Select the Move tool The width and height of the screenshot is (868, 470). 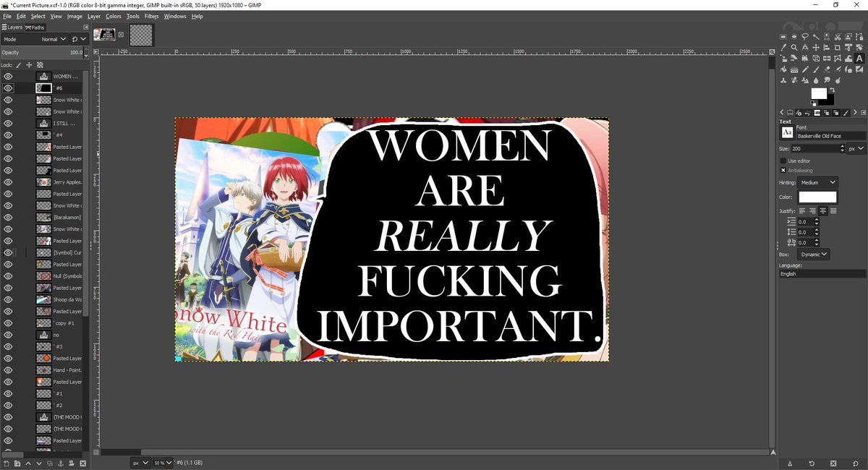[816, 47]
